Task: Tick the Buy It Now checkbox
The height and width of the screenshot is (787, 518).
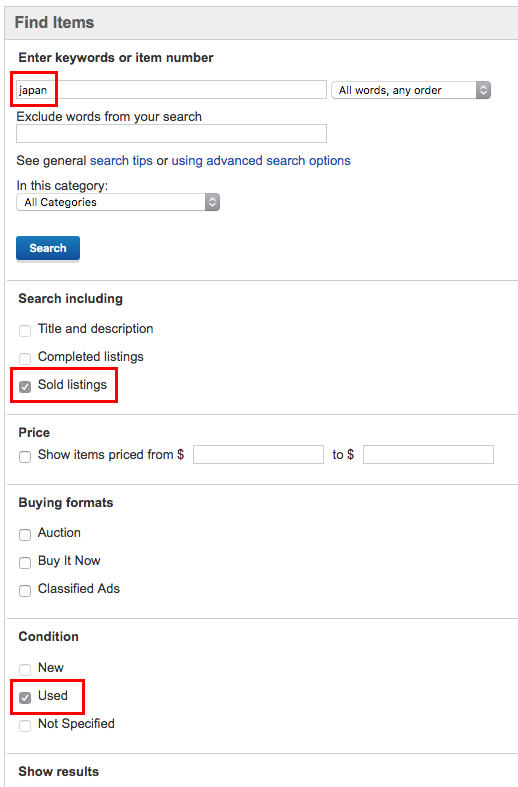Action: pyautogui.click(x=25, y=563)
